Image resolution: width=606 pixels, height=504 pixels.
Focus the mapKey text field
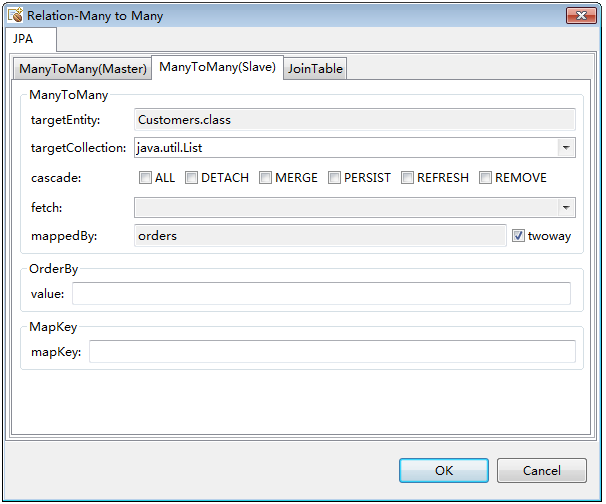pyautogui.click(x=332, y=352)
